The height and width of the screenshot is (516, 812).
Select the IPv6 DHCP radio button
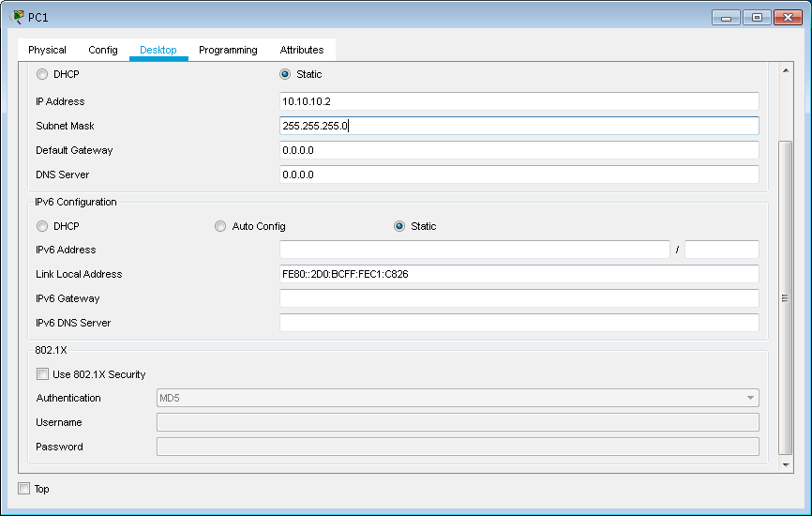pyautogui.click(x=42, y=226)
